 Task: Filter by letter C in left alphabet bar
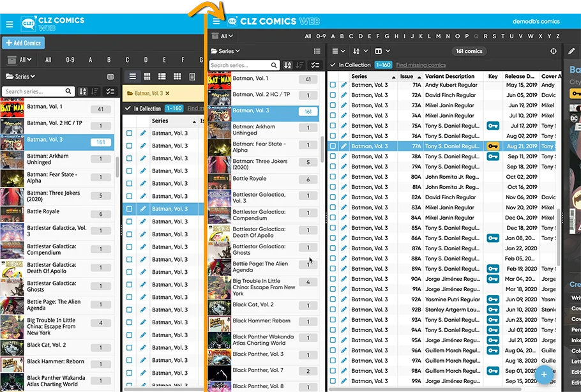(127, 59)
